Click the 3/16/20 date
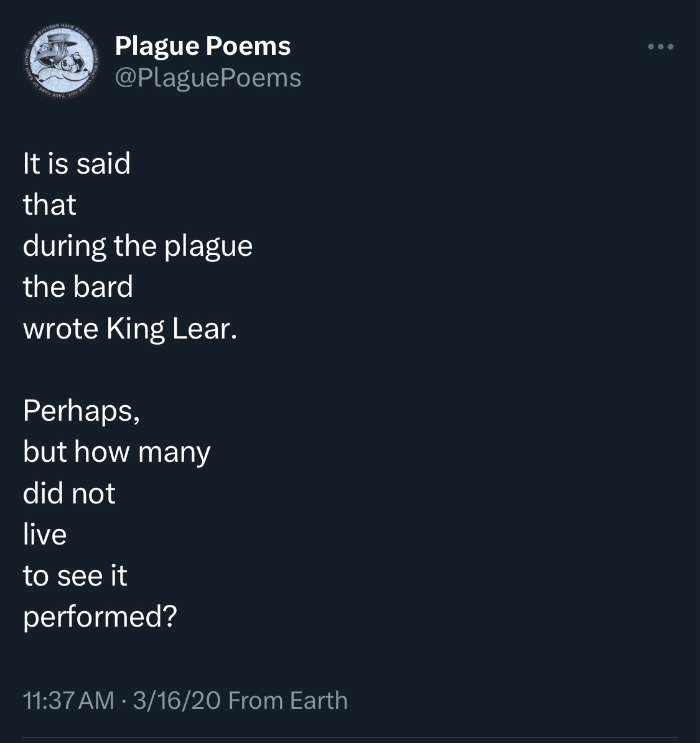 click(176, 701)
